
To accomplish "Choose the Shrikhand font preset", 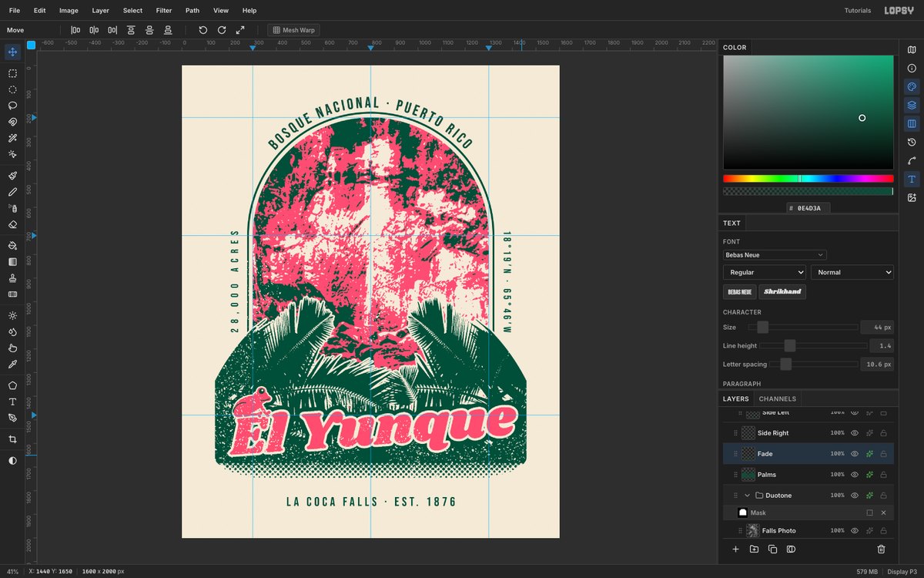I will 782,292.
